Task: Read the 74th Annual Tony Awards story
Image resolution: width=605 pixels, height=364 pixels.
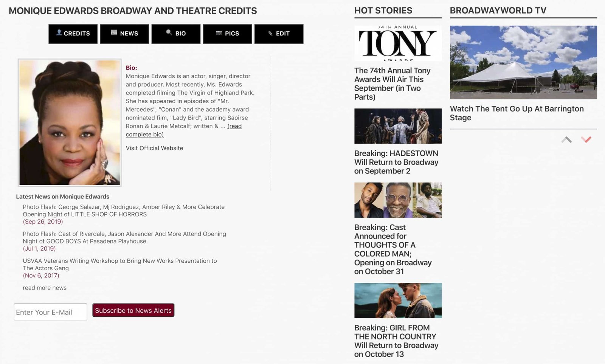Action: pos(392,84)
